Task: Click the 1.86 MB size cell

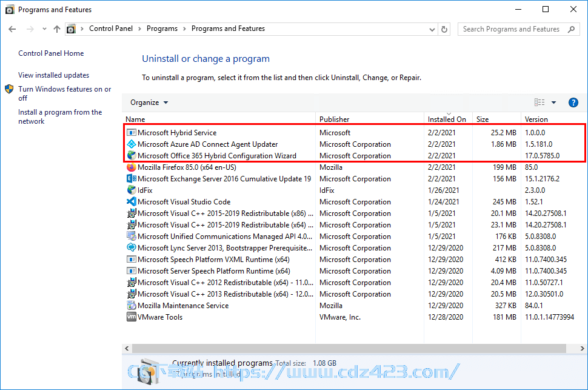Action: (x=504, y=144)
